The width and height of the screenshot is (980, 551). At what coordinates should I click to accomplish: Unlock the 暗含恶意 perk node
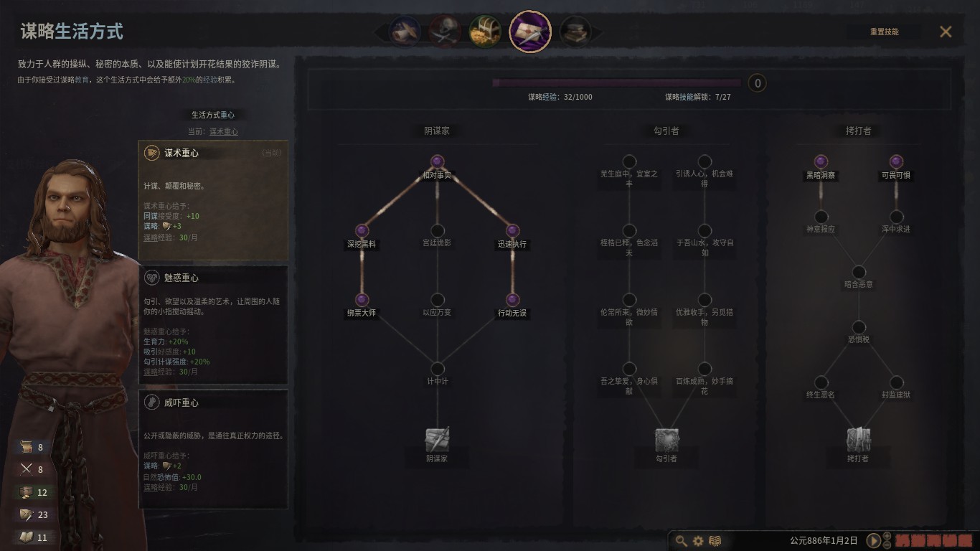click(859, 272)
